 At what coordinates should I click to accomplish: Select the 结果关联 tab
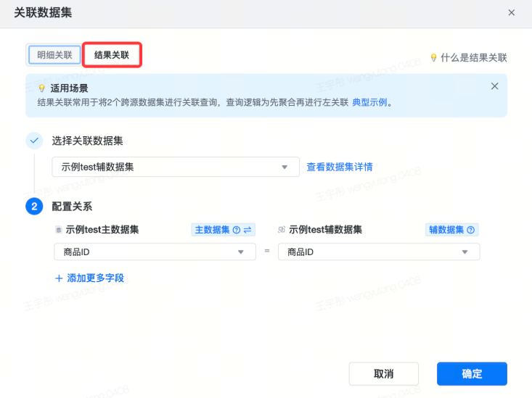tap(112, 55)
